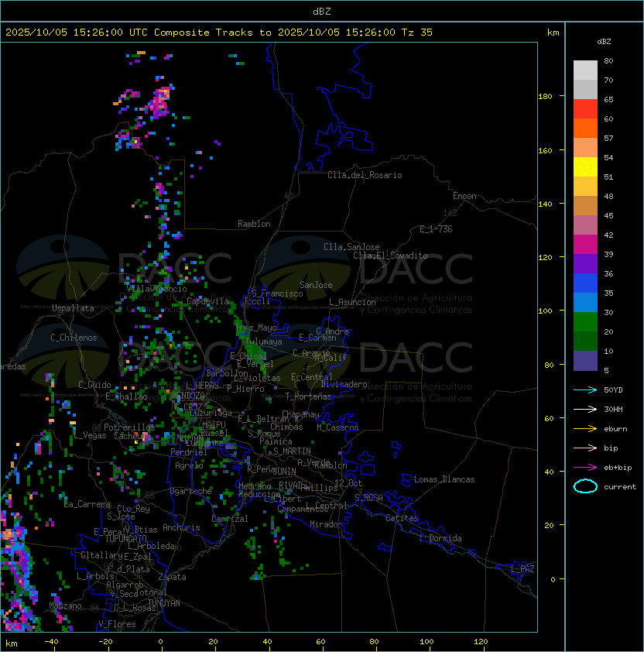Viewport: 644px width, 652px height.
Task: Click the TUPUNGATO place label
Action: [x=125, y=538]
